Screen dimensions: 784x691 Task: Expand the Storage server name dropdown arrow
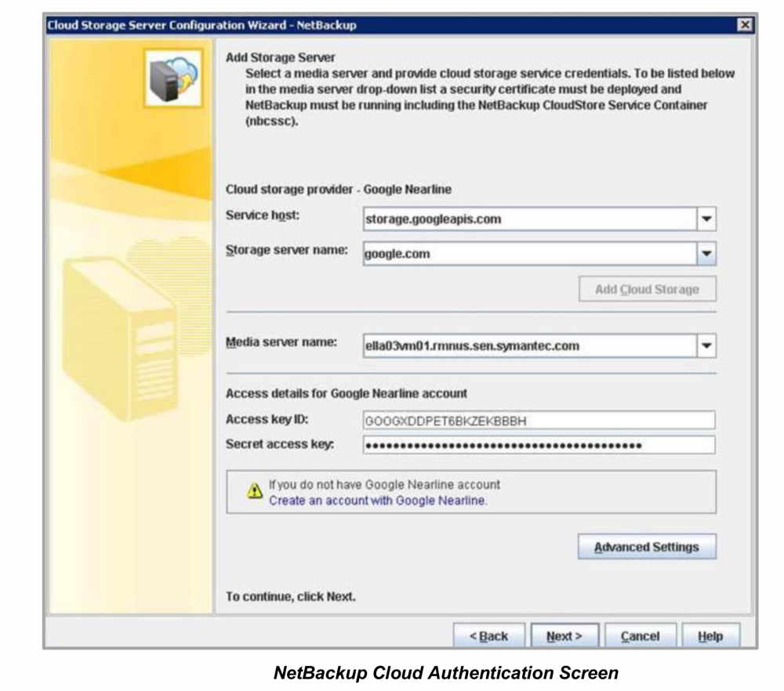click(x=706, y=253)
